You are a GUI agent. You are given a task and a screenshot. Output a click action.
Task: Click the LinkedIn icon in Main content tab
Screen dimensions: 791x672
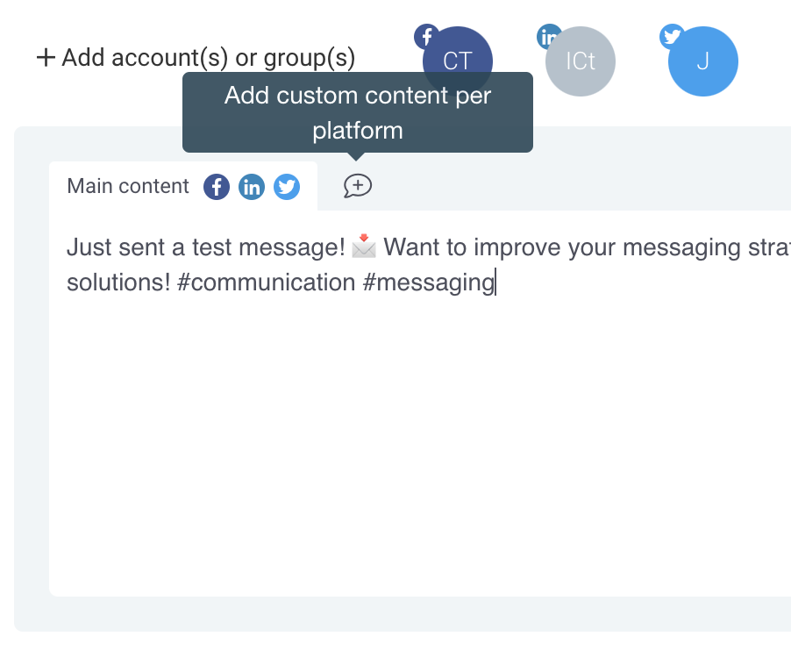coord(251,187)
